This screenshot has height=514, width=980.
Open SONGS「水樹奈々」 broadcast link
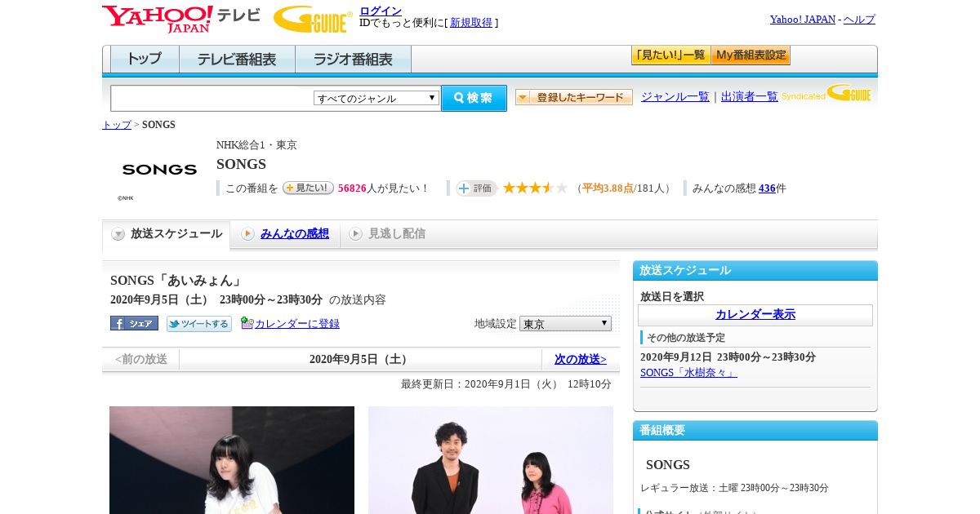pyautogui.click(x=688, y=373)
